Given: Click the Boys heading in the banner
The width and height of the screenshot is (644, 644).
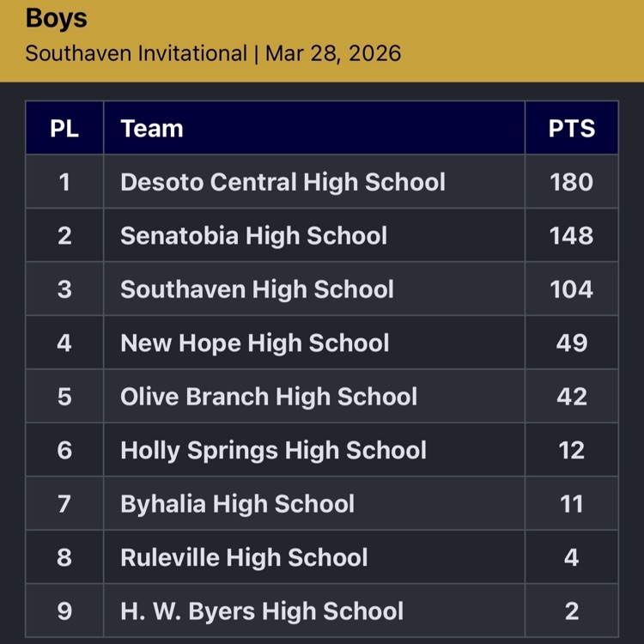Looking at the screenshot, I should click(56, 18).
